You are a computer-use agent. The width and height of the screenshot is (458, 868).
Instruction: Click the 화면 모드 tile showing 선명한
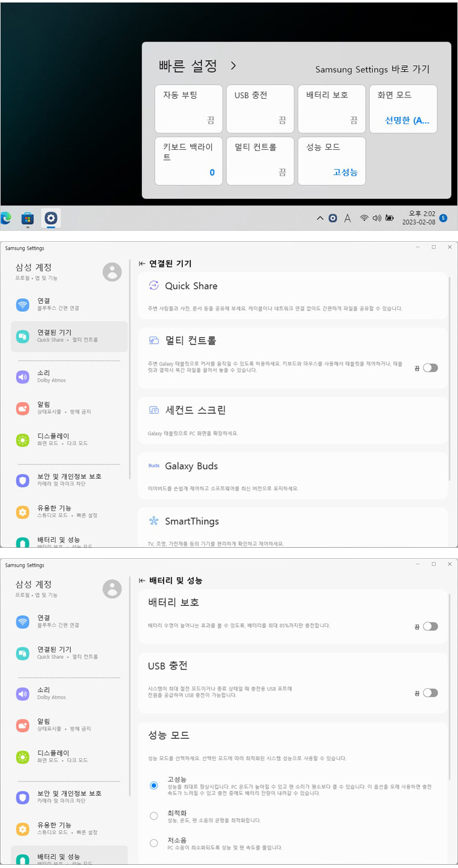pyautogui.click(x=403, y=108)
